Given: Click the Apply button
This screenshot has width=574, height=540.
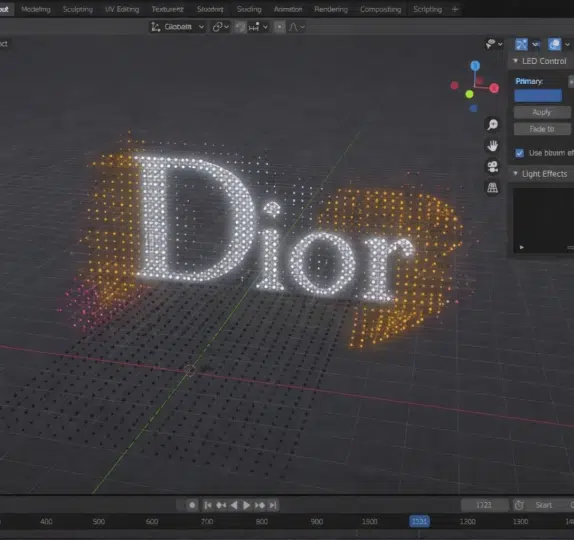Looking at the screenshot, I should (542, 112).
